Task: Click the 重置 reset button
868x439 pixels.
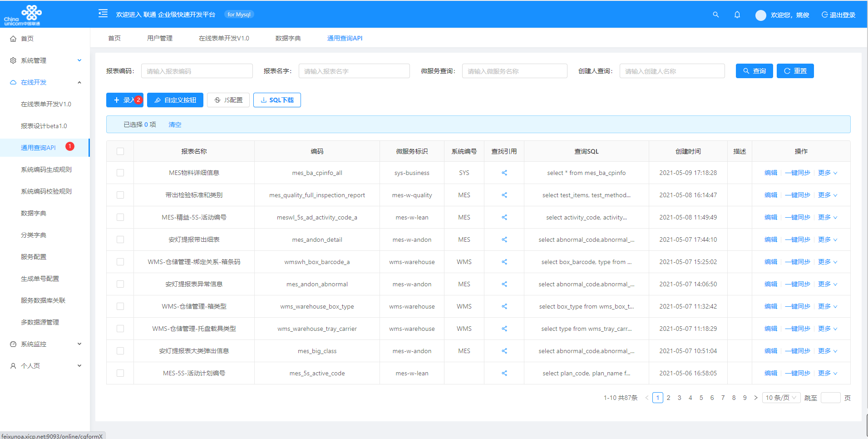Action: point(795,71)
